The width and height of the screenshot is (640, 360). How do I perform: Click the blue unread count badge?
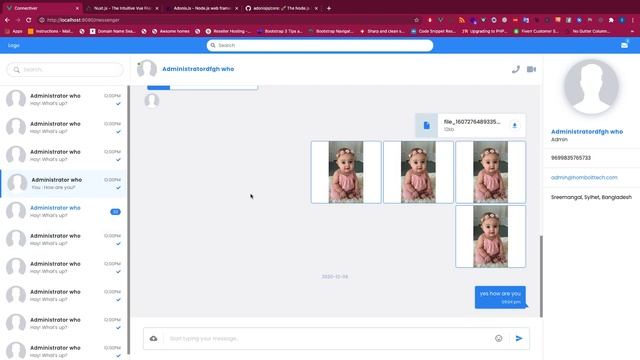point(115,211)
